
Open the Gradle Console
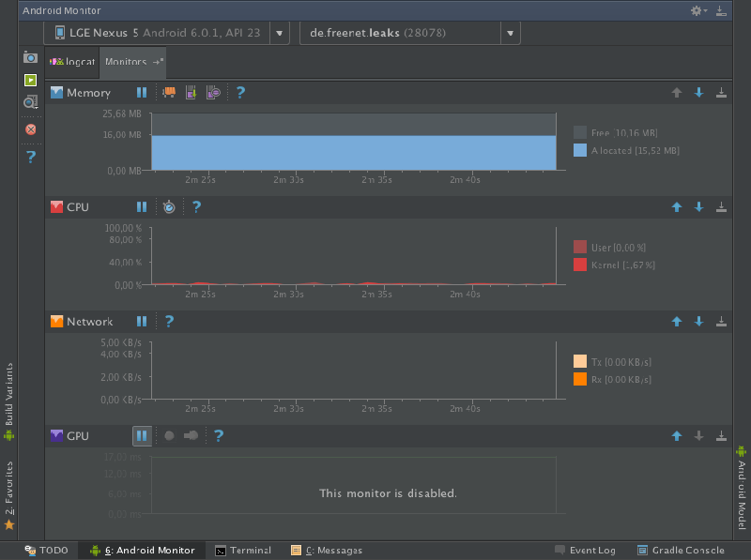681,551
